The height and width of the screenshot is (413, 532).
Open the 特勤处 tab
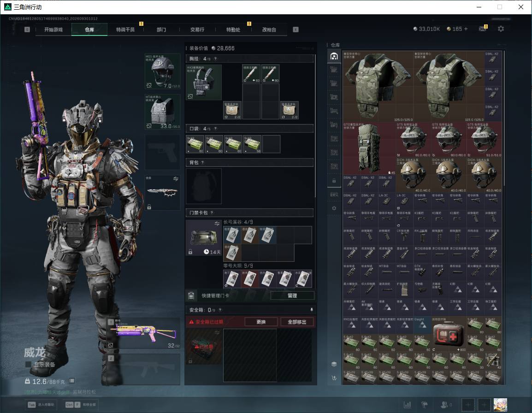point(233,29)
